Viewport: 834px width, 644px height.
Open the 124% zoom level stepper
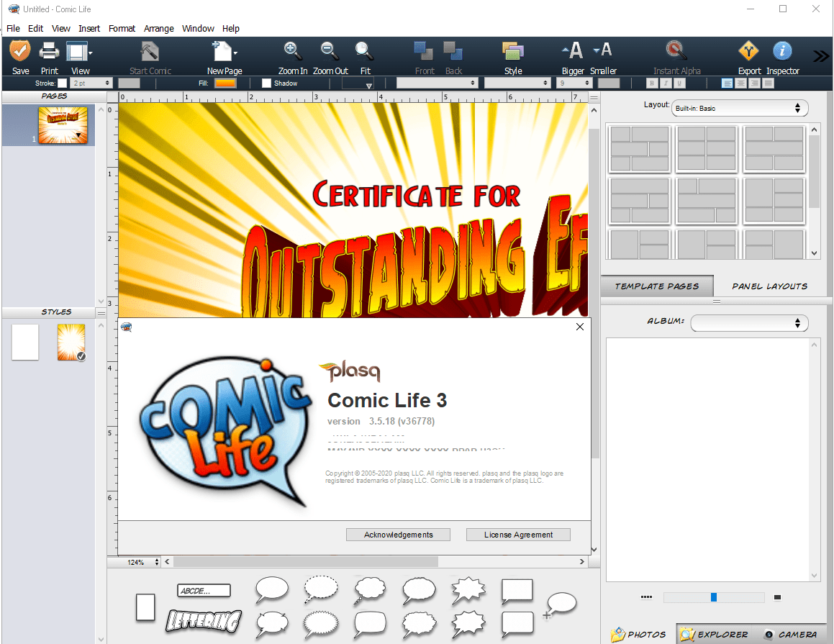point(156,562)
